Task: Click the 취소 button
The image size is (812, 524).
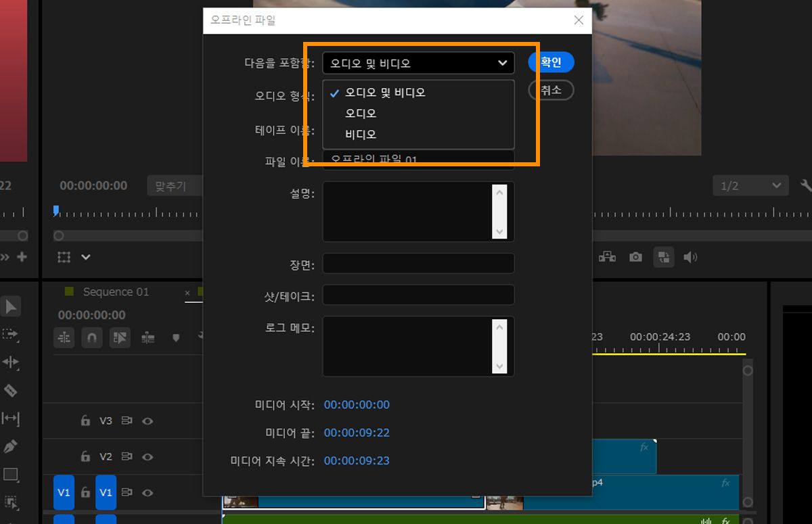Action: [x=551, y=90]
